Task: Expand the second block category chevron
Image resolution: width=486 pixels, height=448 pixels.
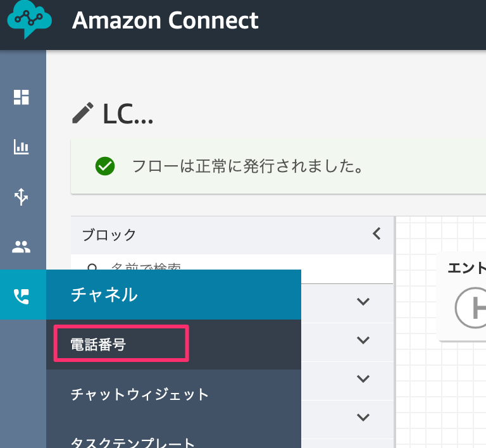Action: [x=363, y=340]
